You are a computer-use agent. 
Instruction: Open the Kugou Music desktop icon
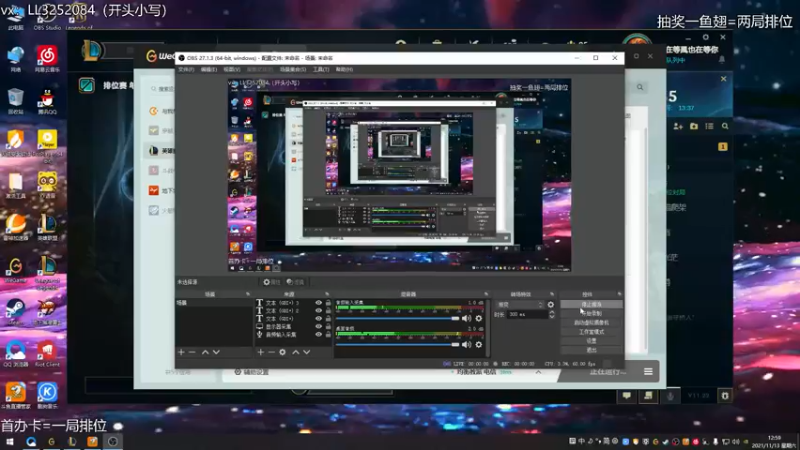tap(47, 396)
